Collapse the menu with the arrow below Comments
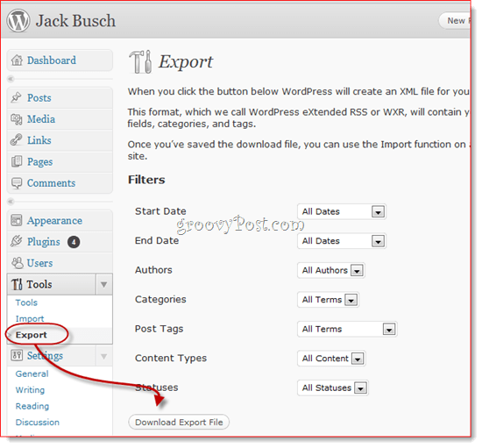 tap(11, 202)
